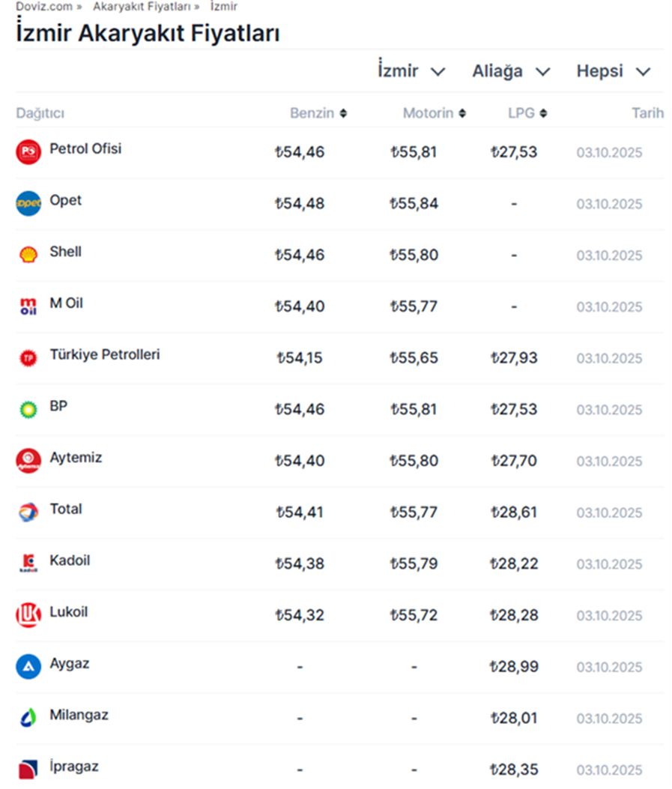672x789 pixels.
Task: Click the Petrol Ofisi logo icon
Action: (28, 152)
